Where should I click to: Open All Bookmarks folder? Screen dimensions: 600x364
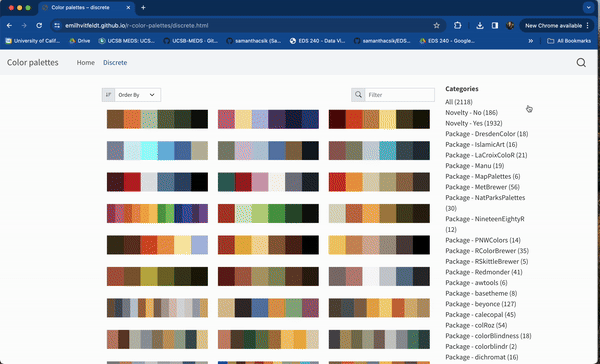[569, 41]
